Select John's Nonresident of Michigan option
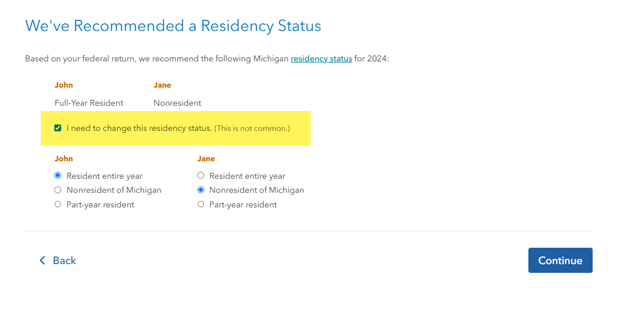 pyautogui.click(x=58, y=190)
